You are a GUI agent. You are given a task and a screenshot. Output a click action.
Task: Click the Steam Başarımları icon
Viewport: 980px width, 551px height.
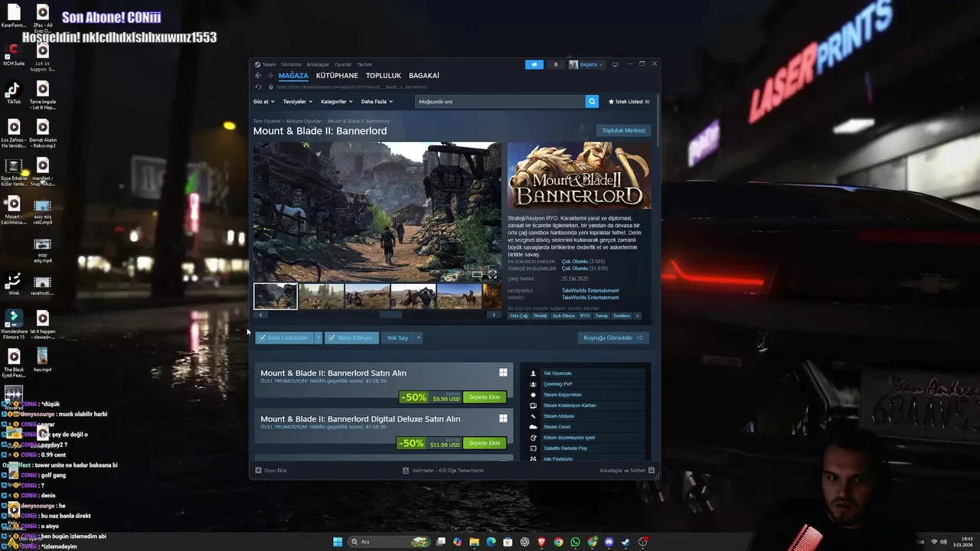point(534,395)
